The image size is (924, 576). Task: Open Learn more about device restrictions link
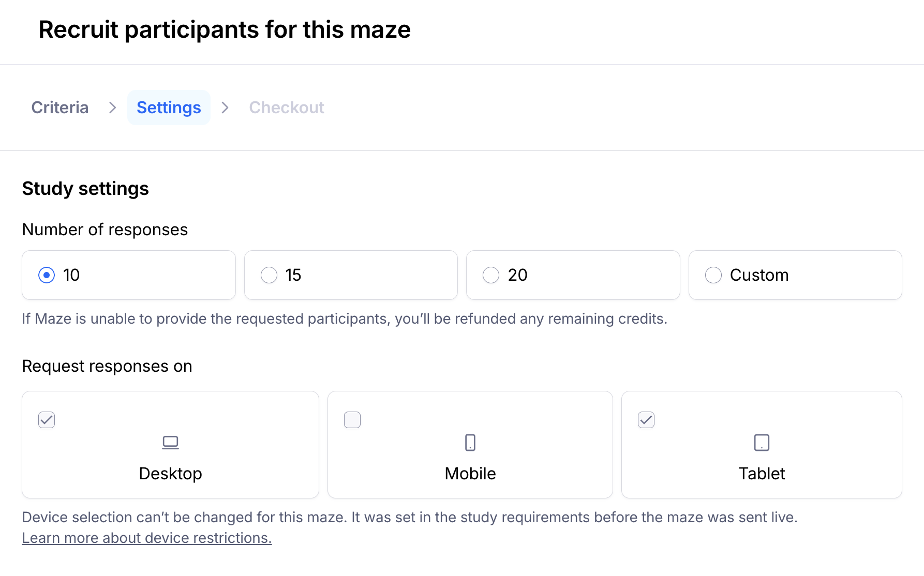point(146,538)
